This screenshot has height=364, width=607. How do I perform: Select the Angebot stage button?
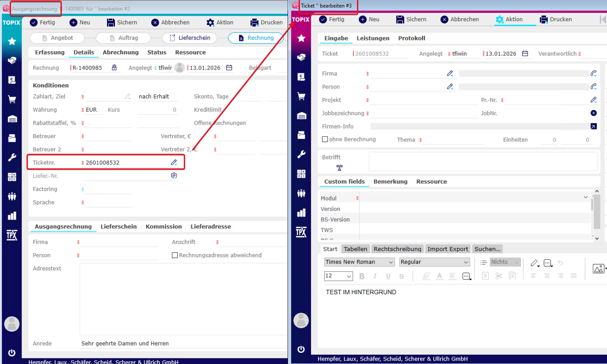pos(57,38)
